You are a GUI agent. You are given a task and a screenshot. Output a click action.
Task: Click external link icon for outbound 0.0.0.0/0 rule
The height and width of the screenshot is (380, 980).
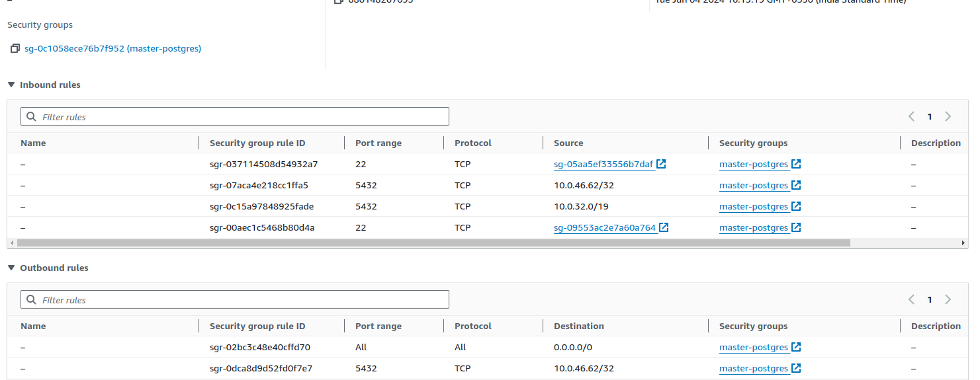click(796, 347)
